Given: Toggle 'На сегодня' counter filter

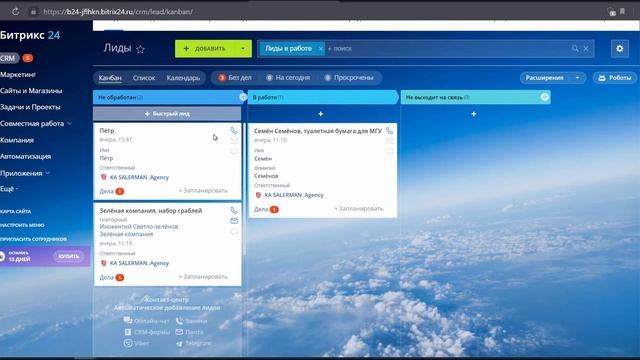Looking at the screenshot, I should 288,78.
